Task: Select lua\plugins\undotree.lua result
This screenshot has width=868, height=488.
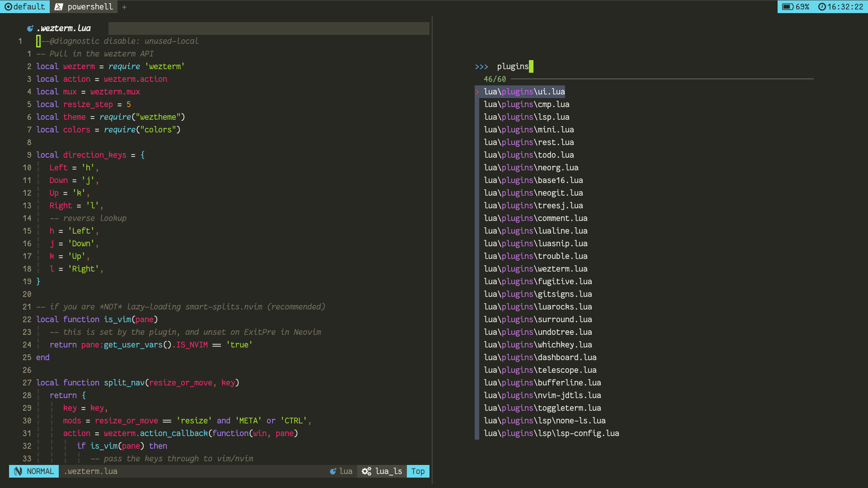Action: 538,332
